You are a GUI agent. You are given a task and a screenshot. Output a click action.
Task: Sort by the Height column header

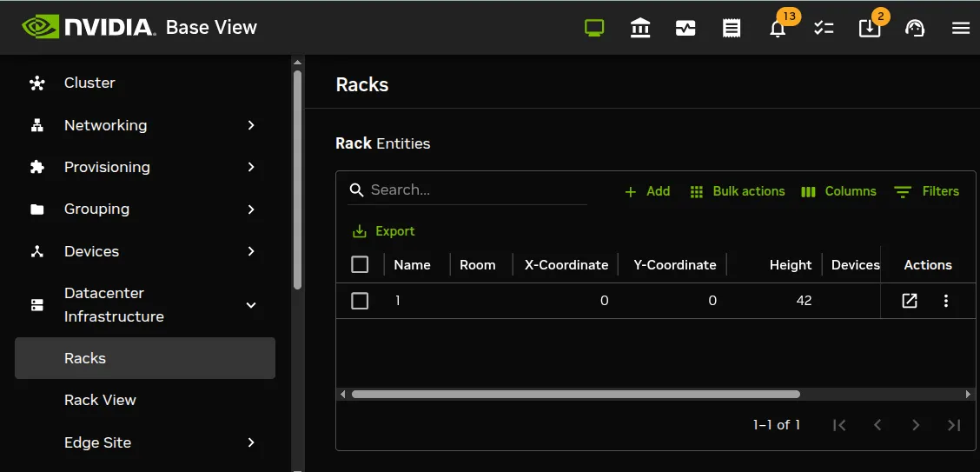(x=791, y=264)
